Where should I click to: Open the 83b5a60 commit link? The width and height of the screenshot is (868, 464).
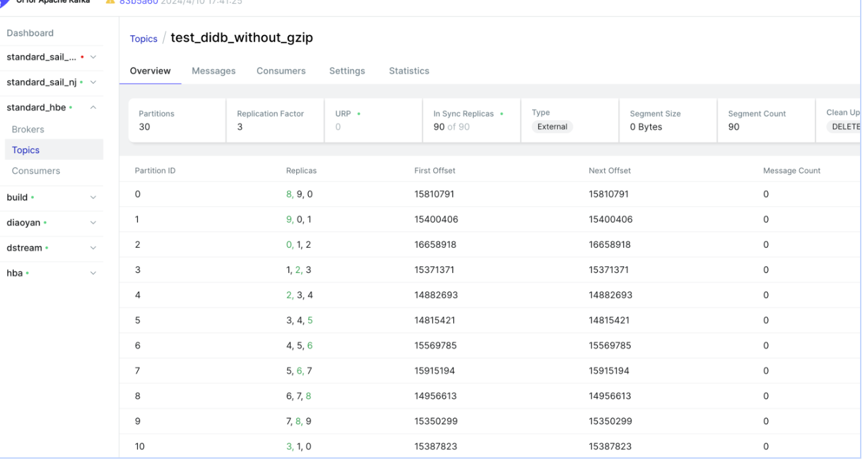(x=138, y=2)
